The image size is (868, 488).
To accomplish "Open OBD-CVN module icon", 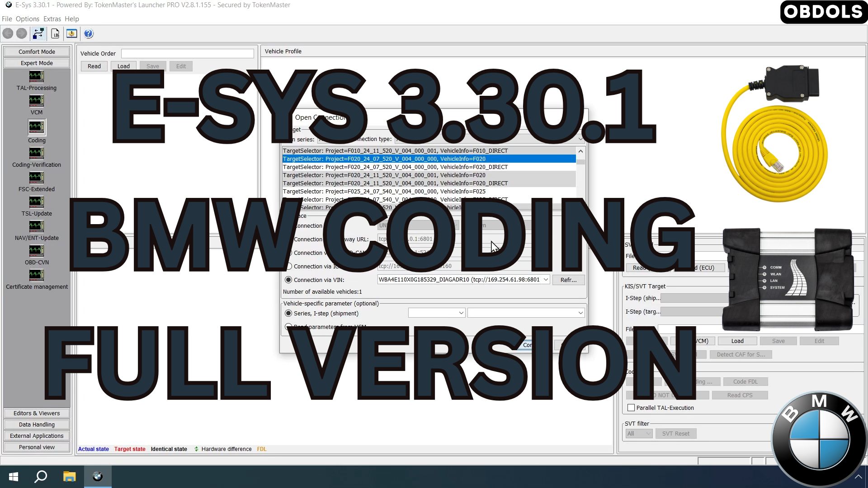I will pos(37,250).
